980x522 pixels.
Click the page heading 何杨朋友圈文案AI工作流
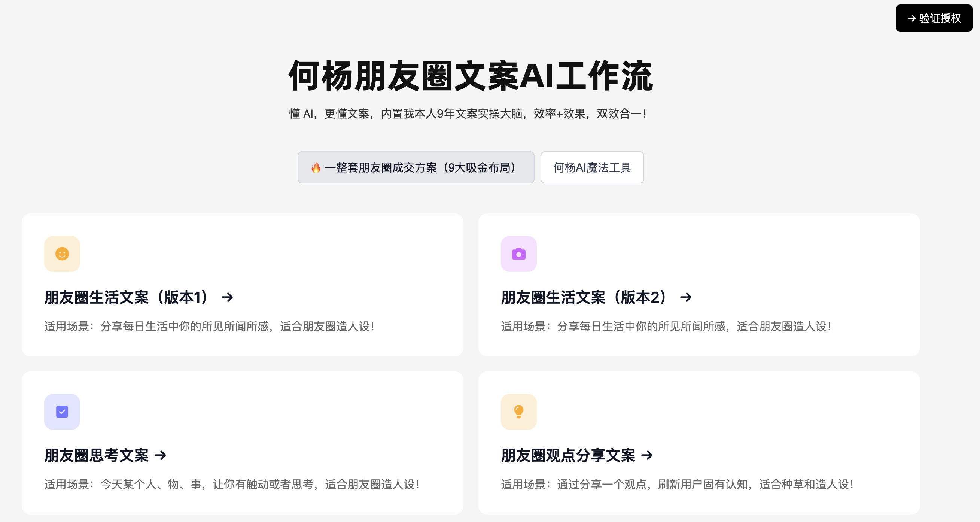click(471, 76)
